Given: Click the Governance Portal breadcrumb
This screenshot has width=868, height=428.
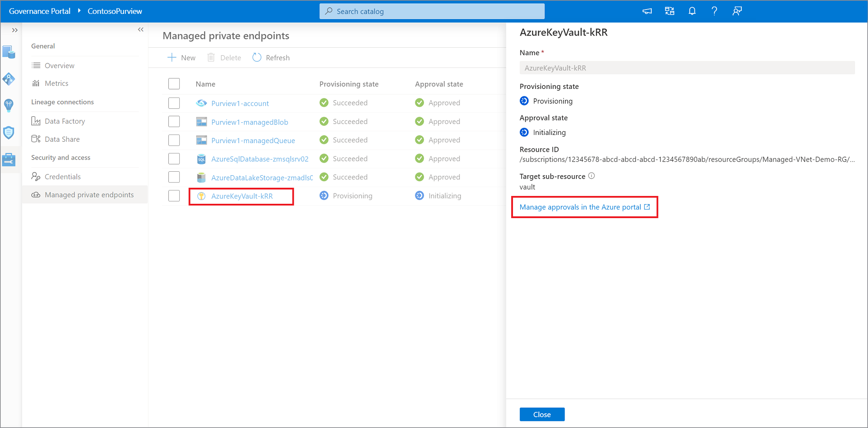Looking at the screenshot, I should coord(39,11).
